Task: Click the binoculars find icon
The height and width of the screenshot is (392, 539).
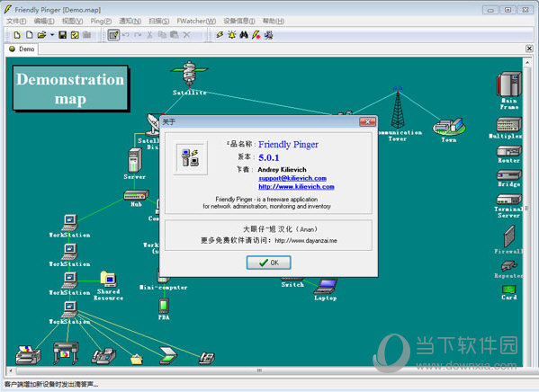Action: 244,35
